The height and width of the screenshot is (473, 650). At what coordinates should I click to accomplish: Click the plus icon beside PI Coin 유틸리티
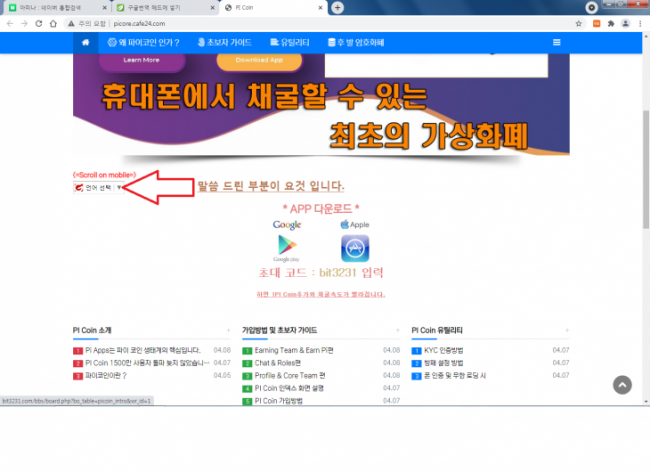point(567,330)
